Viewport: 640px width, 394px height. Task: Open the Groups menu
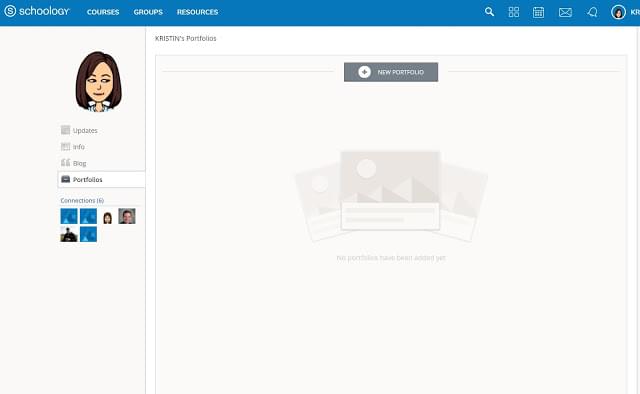(x=148, y=12)
